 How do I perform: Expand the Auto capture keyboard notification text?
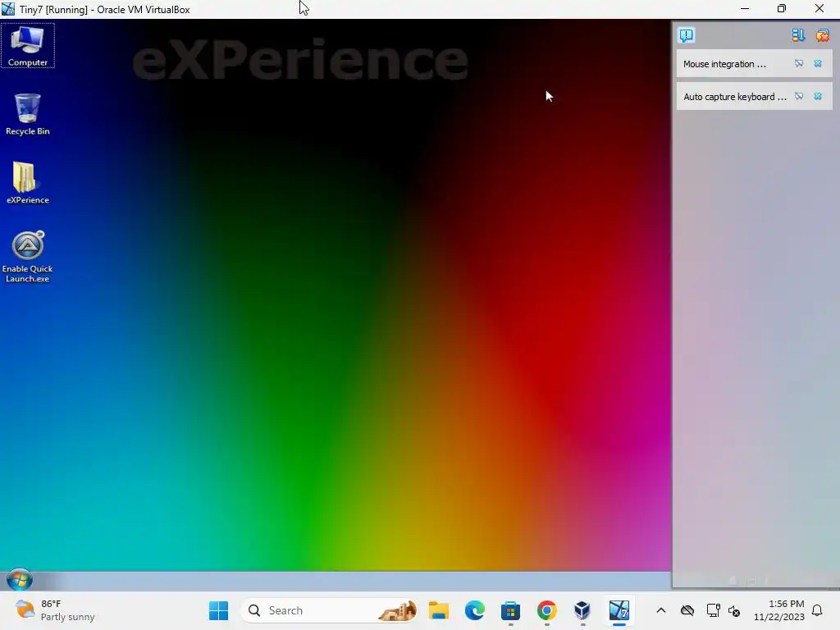734,97
